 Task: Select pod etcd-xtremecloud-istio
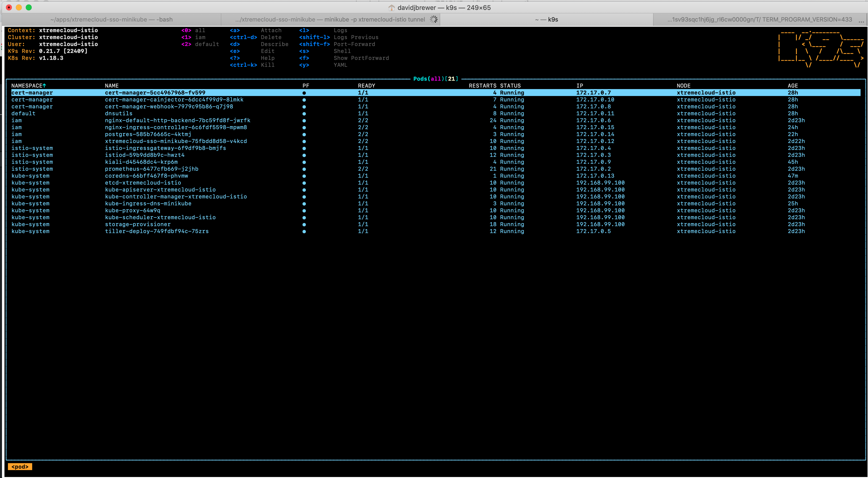point(436,183)
